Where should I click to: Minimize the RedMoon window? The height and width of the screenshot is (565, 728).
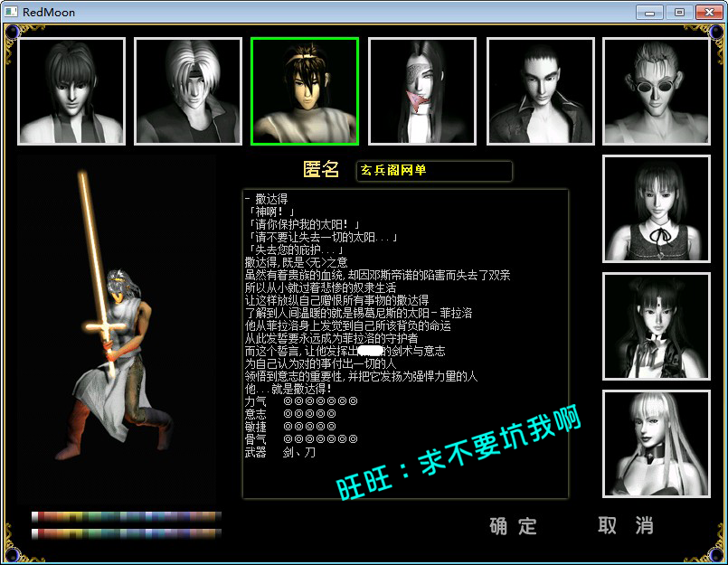(x=649, y=12)
